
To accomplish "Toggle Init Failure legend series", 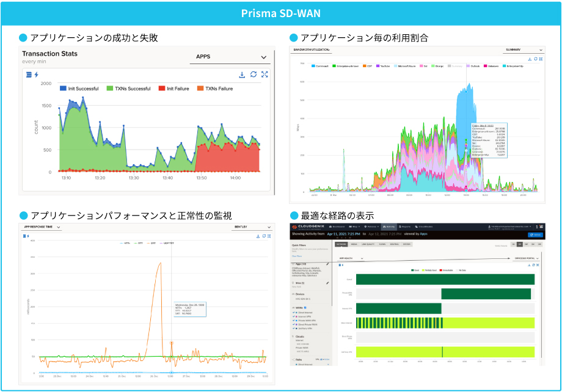I will (x=174, y=89).
